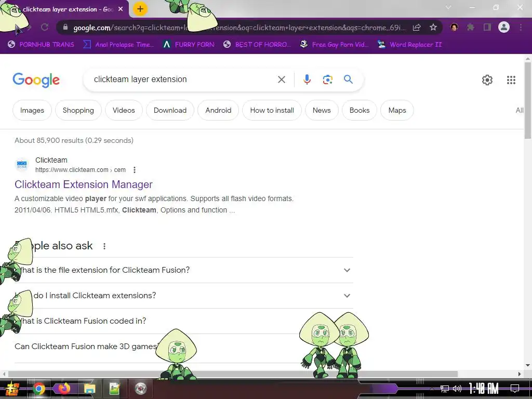The image size is (532, 399).
Task: Bookmark this page using the star icon
Action: (x=433, y=27)
